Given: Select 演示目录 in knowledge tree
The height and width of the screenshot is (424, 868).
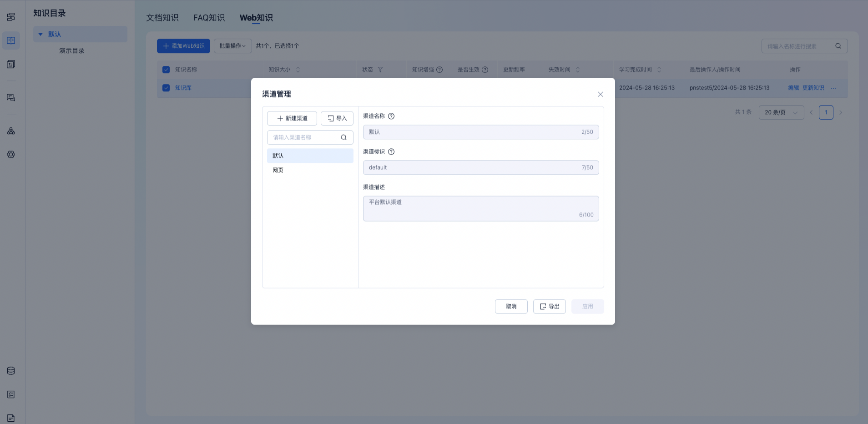Looking at the screenshot, I should tap(72, 50).
